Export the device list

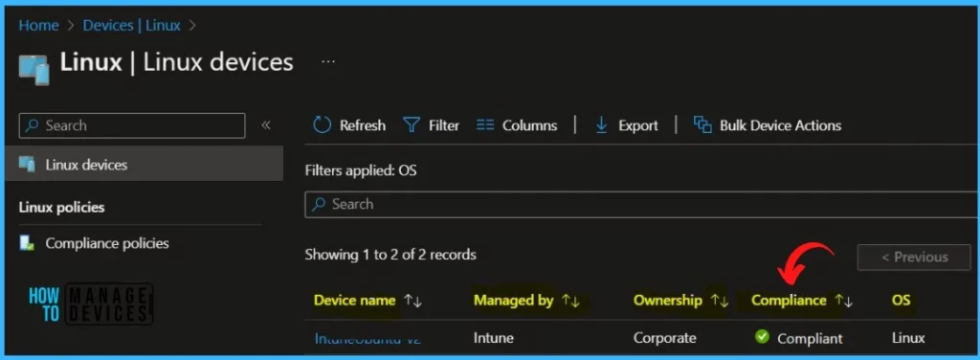[626, 125]
